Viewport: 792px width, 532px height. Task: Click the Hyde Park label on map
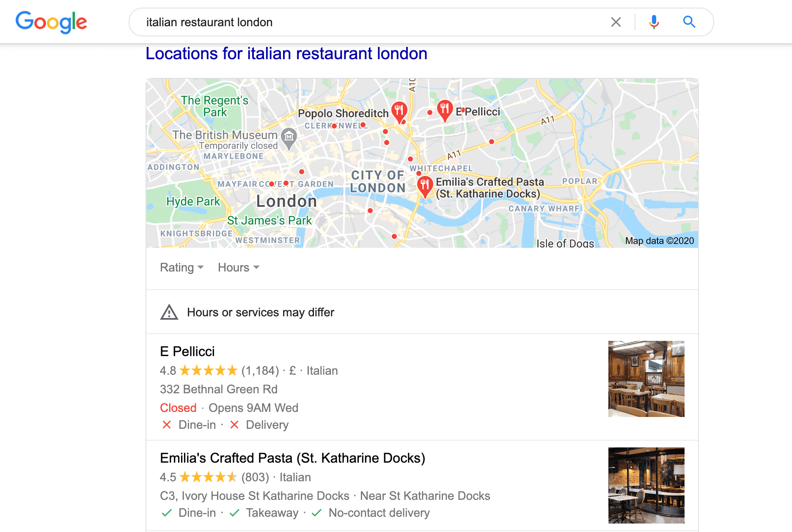tap(193, 201)
